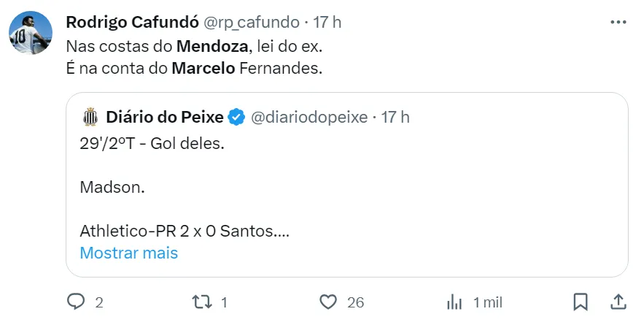This screenshot has width=644, height=325.
Task: Click the @diariodopeixe handle
Action: click(x=311, y=116)
